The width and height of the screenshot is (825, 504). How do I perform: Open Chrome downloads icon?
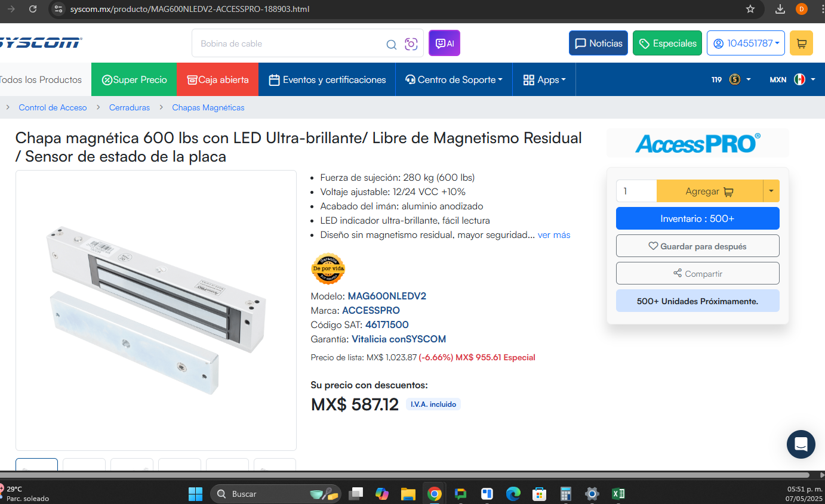point(780,9)
